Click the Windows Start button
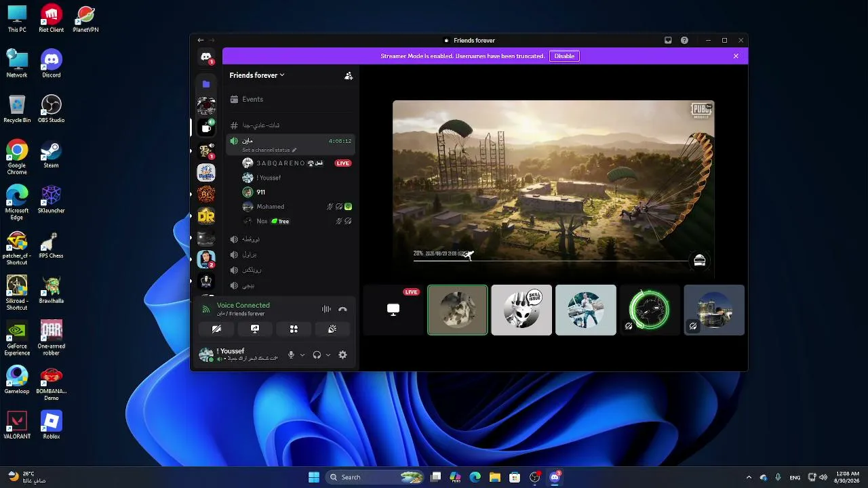The height and width of the screenshot is (488, 868). click(314, 477)
